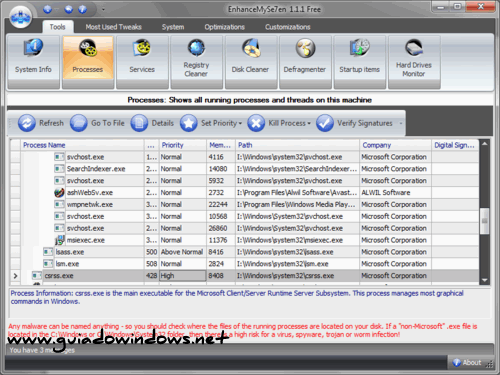Click the process list scrollbar thumb

click(x=485, y=221)
